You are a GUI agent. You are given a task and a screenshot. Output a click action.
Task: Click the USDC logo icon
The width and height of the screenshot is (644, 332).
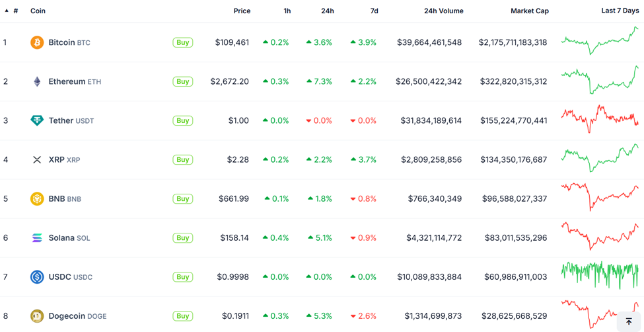click(37, 277)
